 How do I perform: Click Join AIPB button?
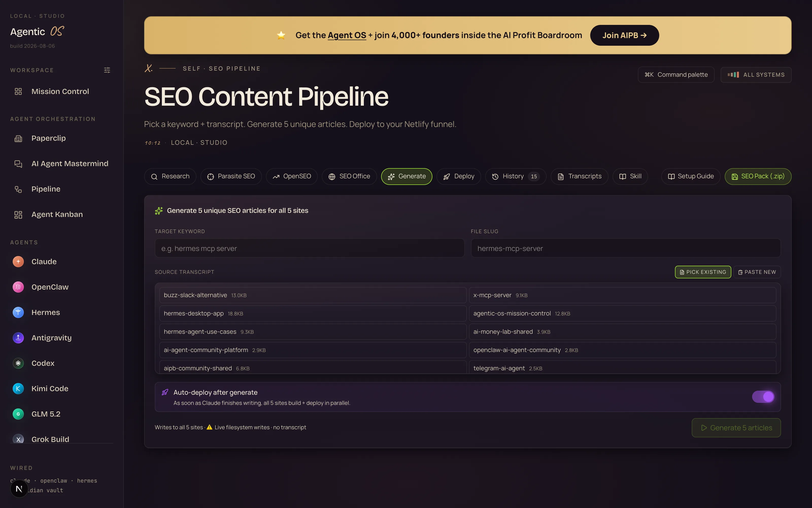pos(624,35)
